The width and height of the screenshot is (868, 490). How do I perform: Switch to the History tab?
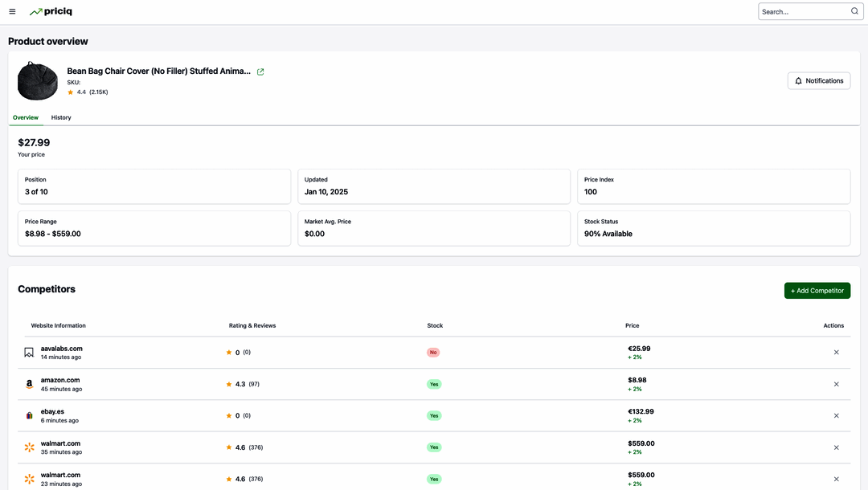click(x=61, y=118)
